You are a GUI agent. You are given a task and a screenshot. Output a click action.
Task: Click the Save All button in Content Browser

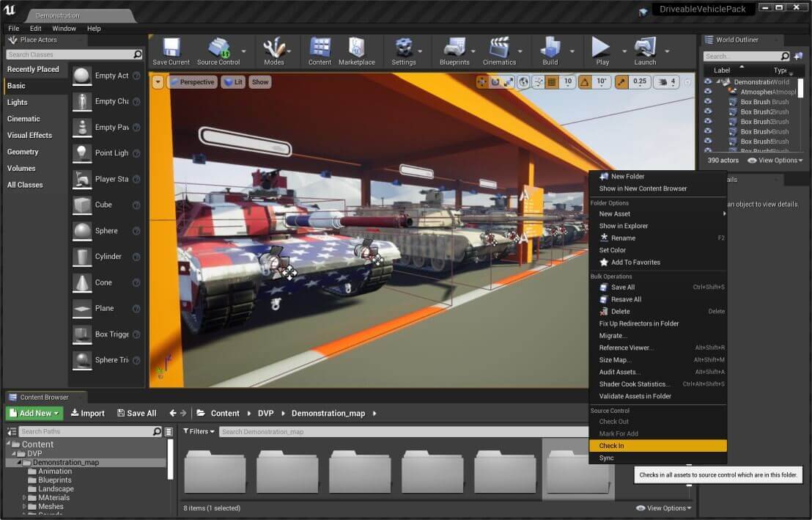136,413
